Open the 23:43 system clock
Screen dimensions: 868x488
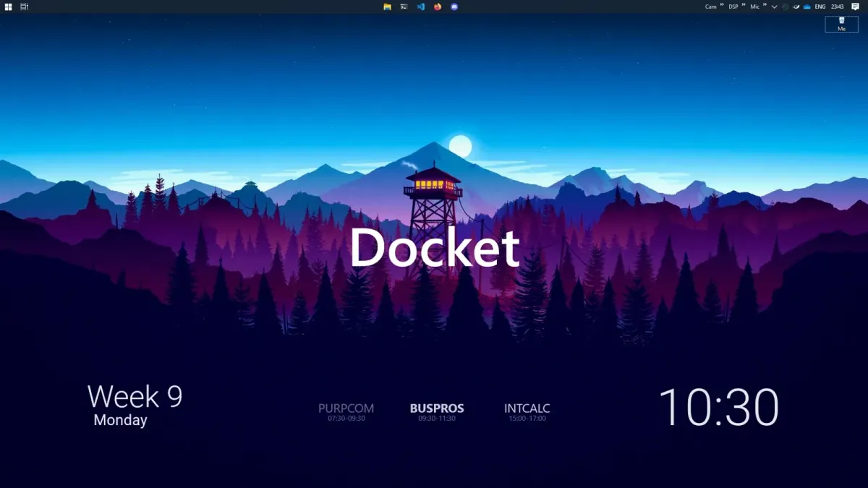pos(838,7)
